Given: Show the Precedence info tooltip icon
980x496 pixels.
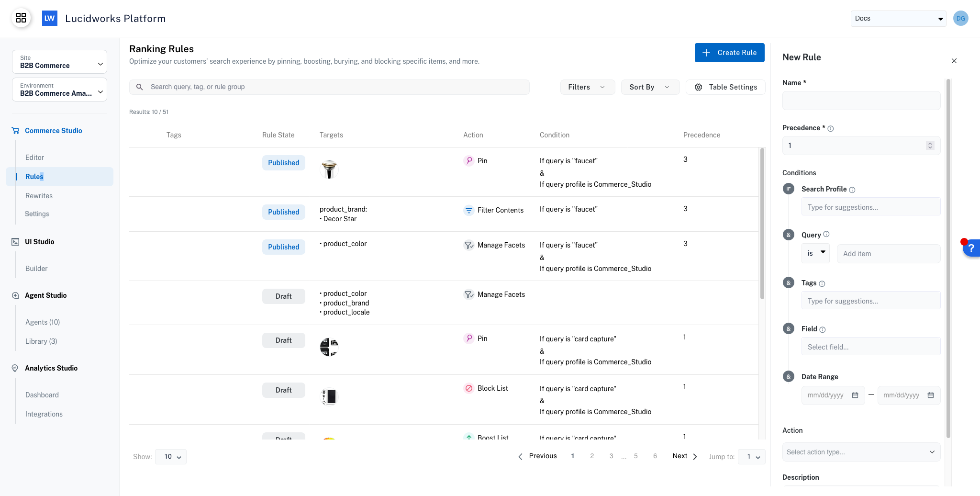Looking at the screenshot, I should [831, 128].
